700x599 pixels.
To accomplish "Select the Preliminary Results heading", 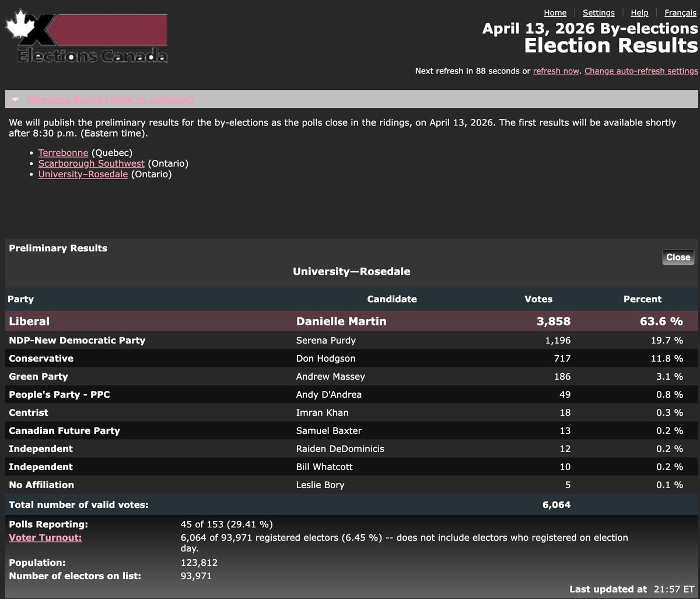I will [x=58, y=248].
